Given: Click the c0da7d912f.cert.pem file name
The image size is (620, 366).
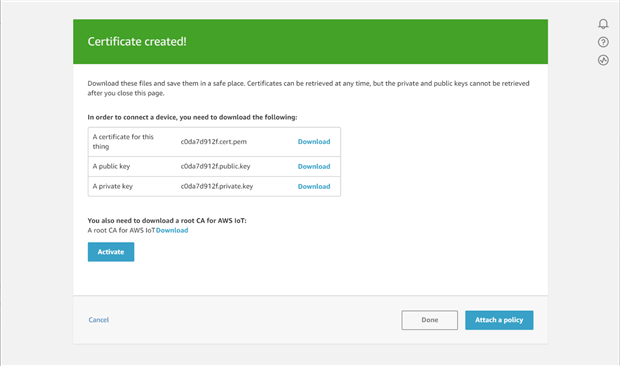Looking at the screenshot, I should [x=214, y=141].
